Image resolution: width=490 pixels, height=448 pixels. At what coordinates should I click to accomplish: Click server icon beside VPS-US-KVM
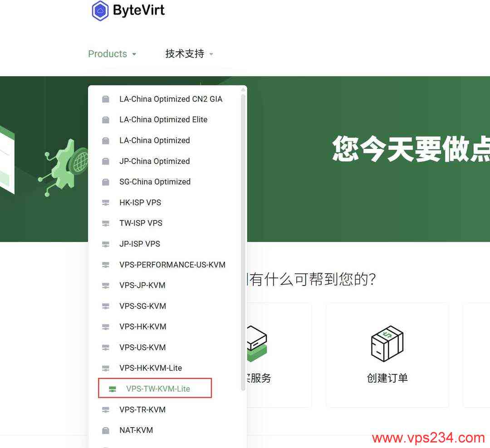(x=106, y=347)
